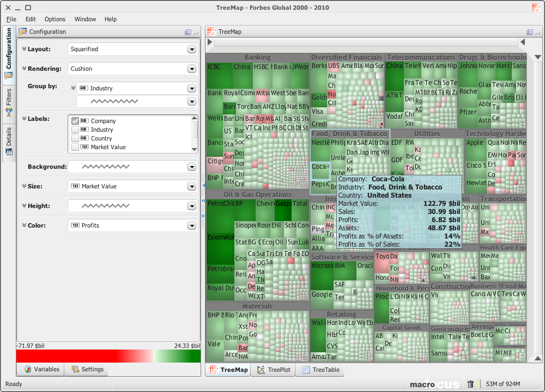545x392 pixels.
Task: Switch to the TreeTable tab
Action: point(321,370)
